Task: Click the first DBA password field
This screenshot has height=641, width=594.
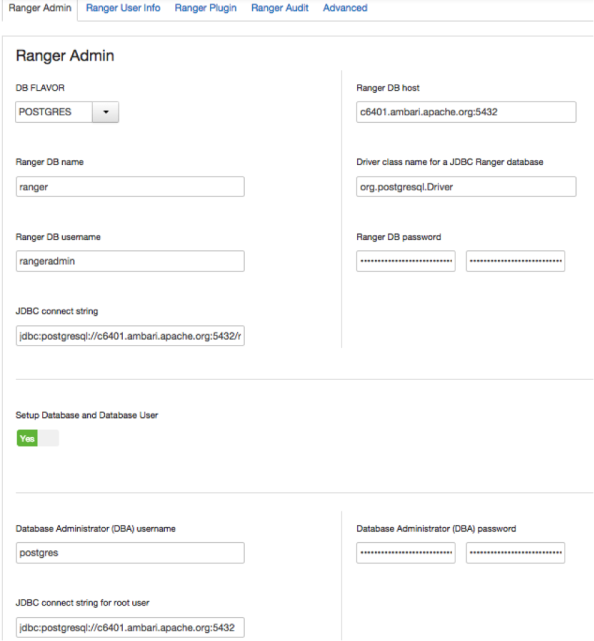Action: click(x=406, y=553)
